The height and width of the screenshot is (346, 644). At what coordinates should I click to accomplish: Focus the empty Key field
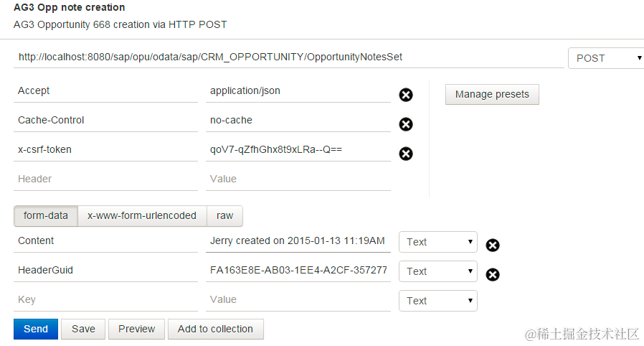coord(105,300)
